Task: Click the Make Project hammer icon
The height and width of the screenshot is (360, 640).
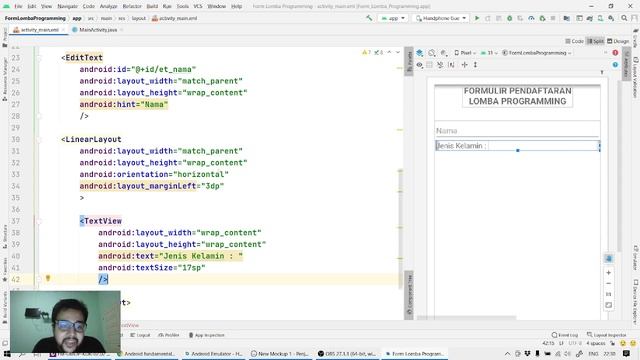Action: click(369, 18)
